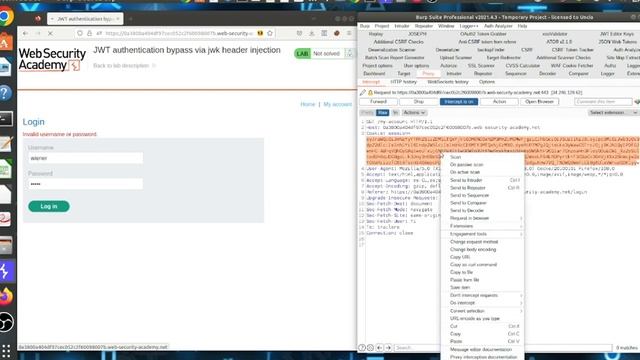This screenshot has height=360, width=640.
Task: Open the Select extension dropdown
Action: [x=613, y=113]
